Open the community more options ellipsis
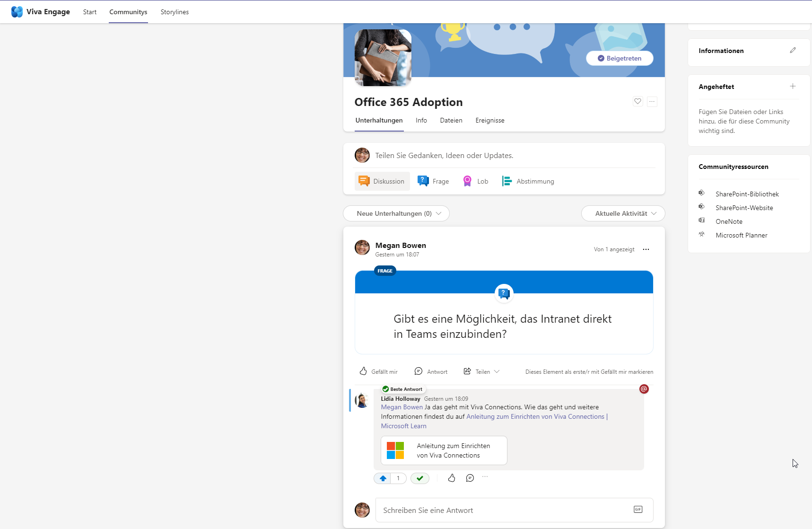 pyautogui.click(x=652, y=101)
